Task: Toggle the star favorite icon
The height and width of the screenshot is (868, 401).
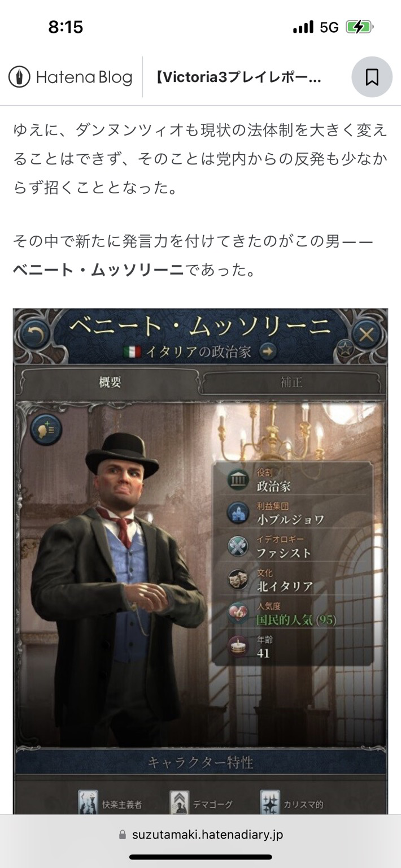Action: coord(345,349)
